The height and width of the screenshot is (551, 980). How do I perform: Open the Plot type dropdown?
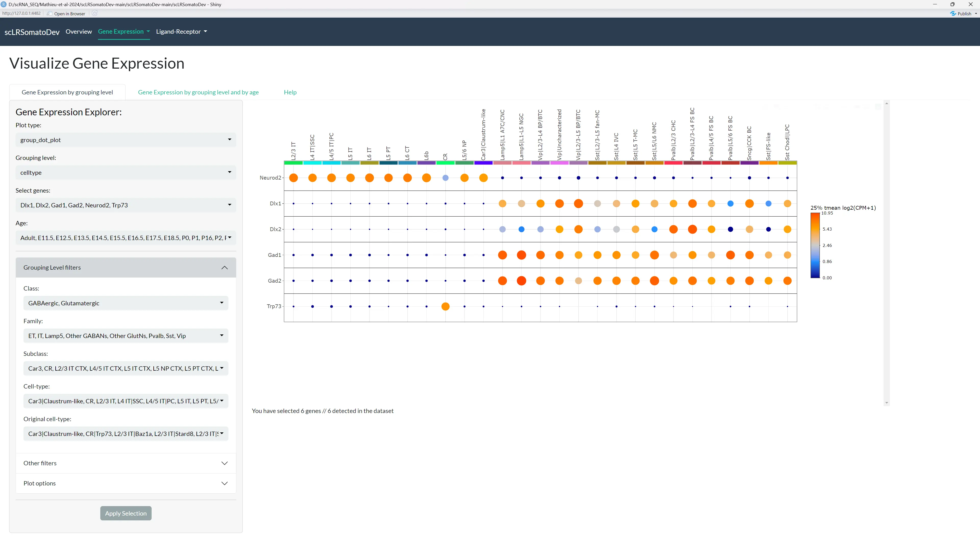126,140
